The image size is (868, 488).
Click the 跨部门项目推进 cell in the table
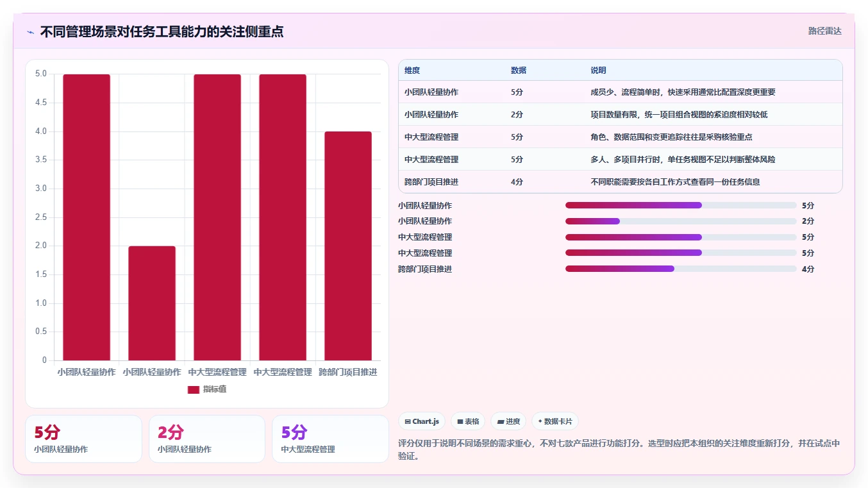click(x=431, y=182)
